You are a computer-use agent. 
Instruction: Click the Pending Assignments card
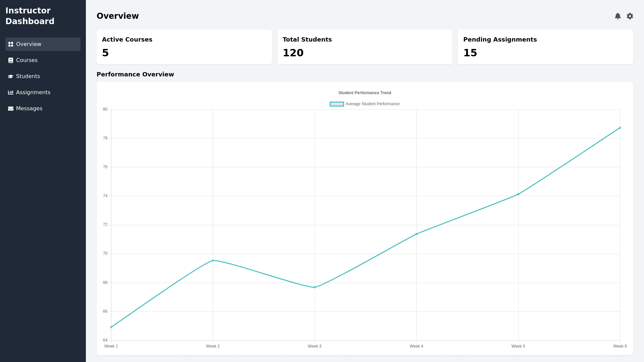coord(545,47)
